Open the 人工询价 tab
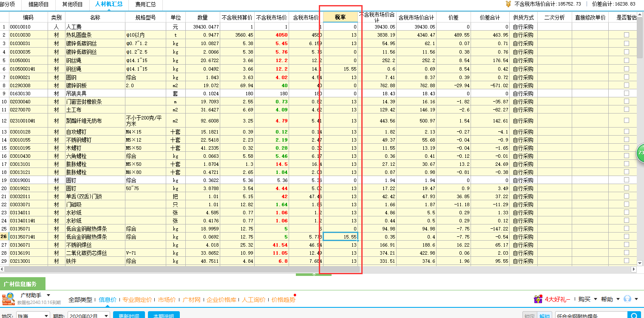 point(254,300)
